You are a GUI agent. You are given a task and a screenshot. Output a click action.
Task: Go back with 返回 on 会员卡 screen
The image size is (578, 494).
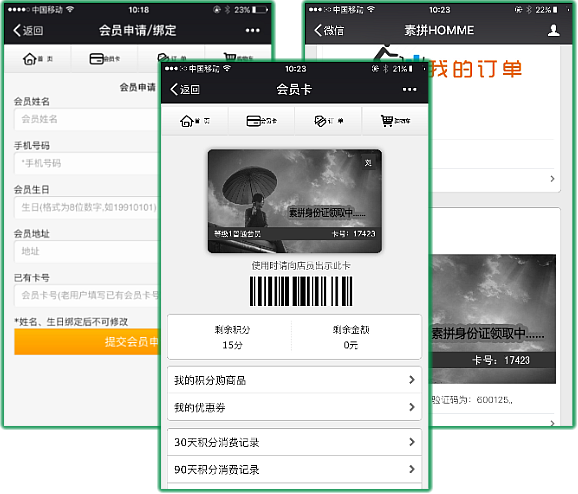coord(185,89)
